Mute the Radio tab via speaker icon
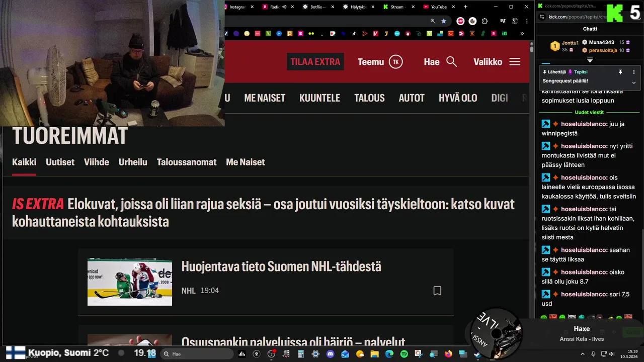This screenshot has width=644, height=362. click(x=284, y=7)
